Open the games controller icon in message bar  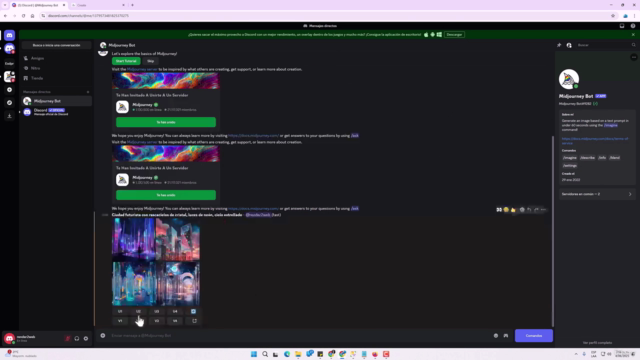[x=506, y=336]
